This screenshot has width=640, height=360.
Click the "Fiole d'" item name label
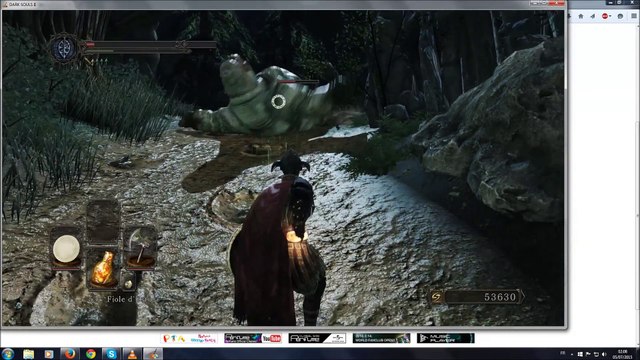[121, 299]
